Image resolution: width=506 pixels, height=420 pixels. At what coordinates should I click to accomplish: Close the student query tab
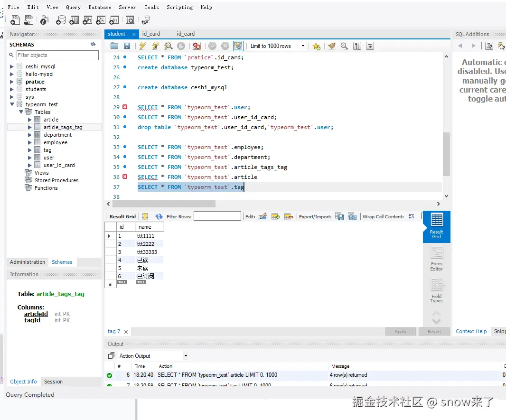(x=134, y=34)
